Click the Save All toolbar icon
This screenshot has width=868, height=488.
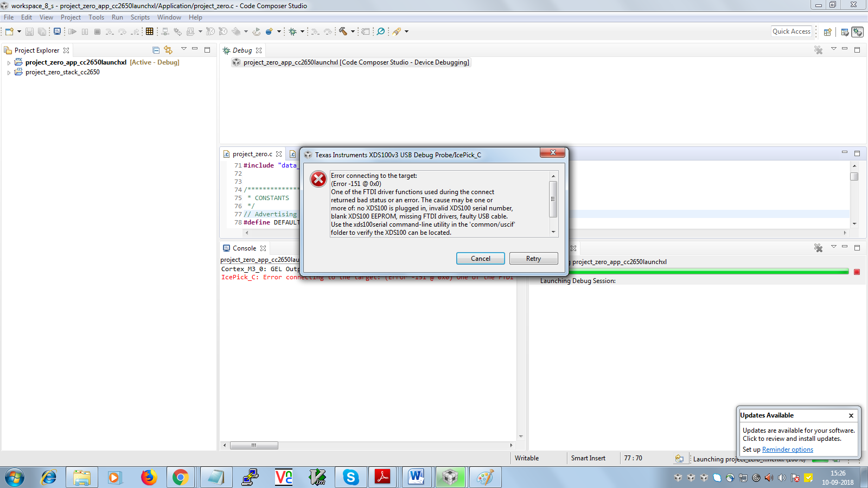(x=42, y=31)
